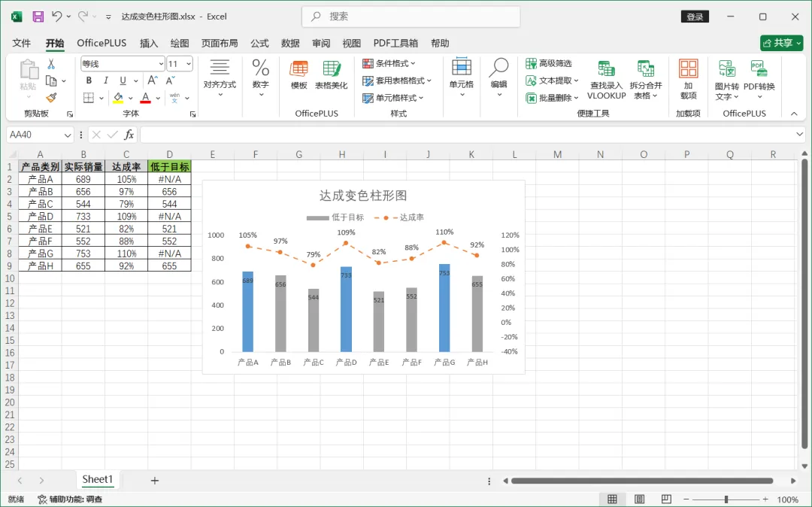Add a new sheet with plus button
The width and height of the screenshot is (812, 507).
coord(154,481)
